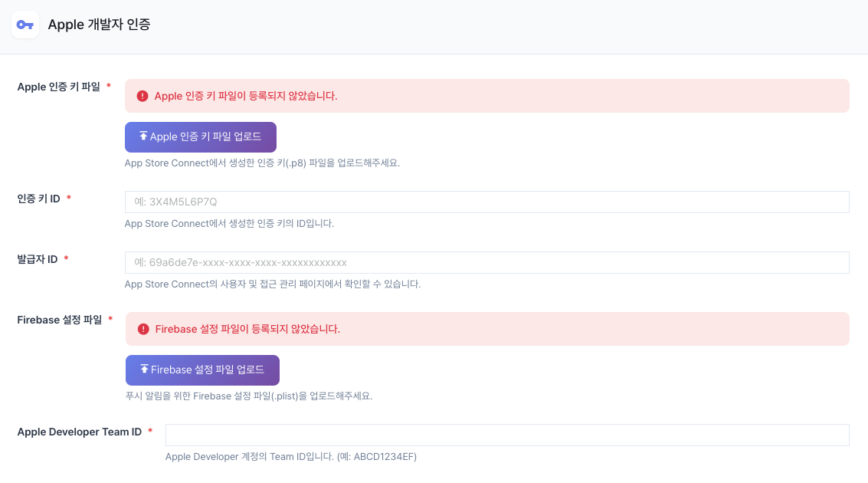Click the 인증 키 ID field label
Viewport: 868px width, 483px height.
coord(38,199)
